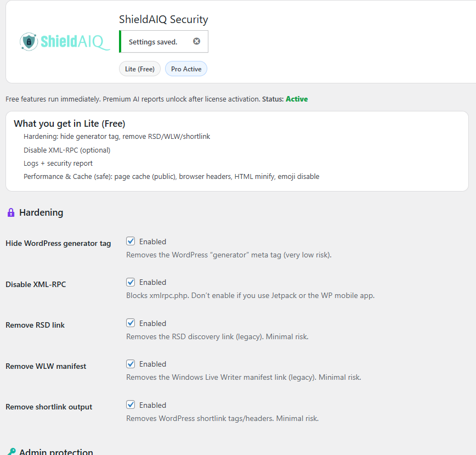The width and height of the screenshot is (476, 455).
Task: Toggle the Remove RSD link checkbox
Action: coord(131,323)
